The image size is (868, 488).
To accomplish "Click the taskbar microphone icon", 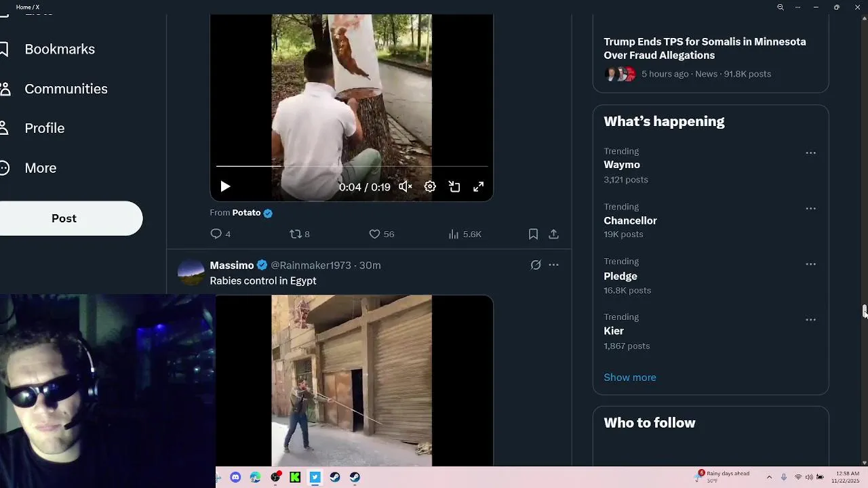I will pos(784,477).
